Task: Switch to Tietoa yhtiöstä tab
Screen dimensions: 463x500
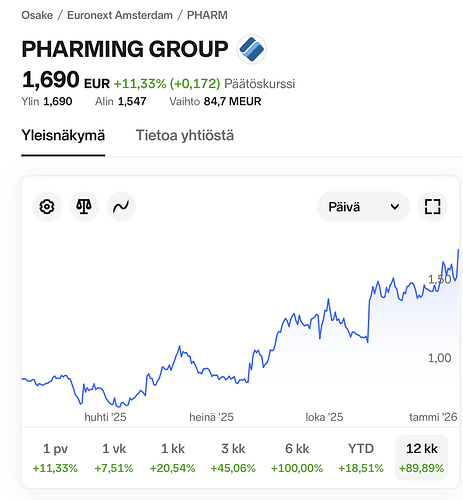Action: tap(185, 135)
